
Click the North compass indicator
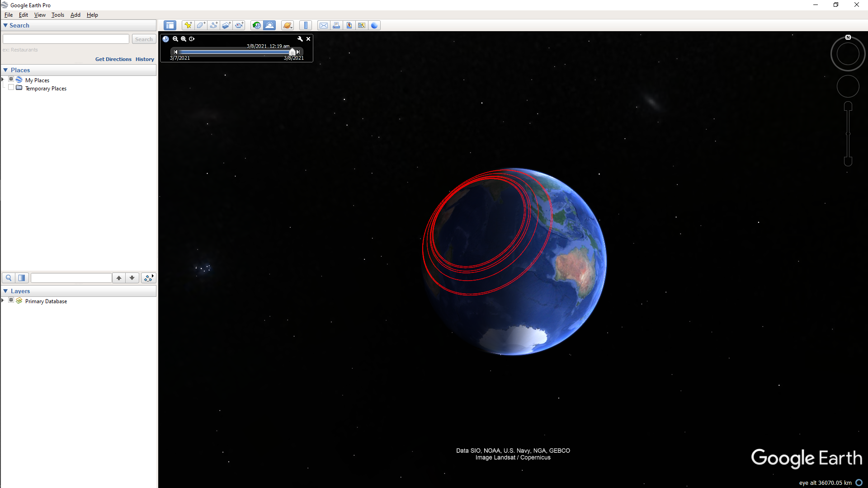(x=848, y=38)
